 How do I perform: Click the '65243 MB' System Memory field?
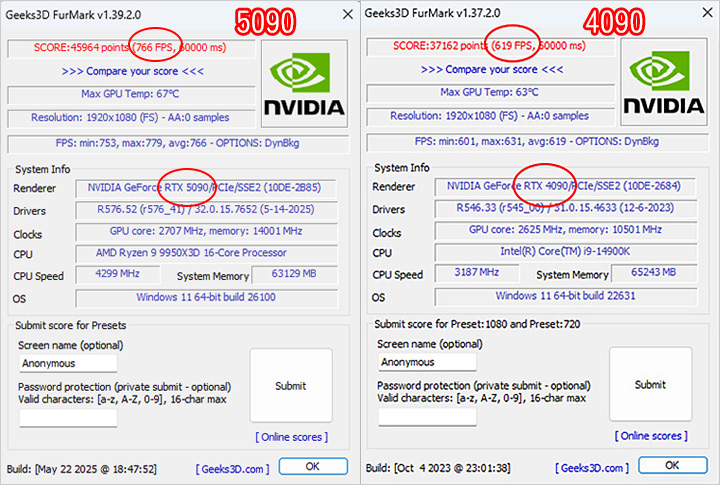[x=654, y=273]
